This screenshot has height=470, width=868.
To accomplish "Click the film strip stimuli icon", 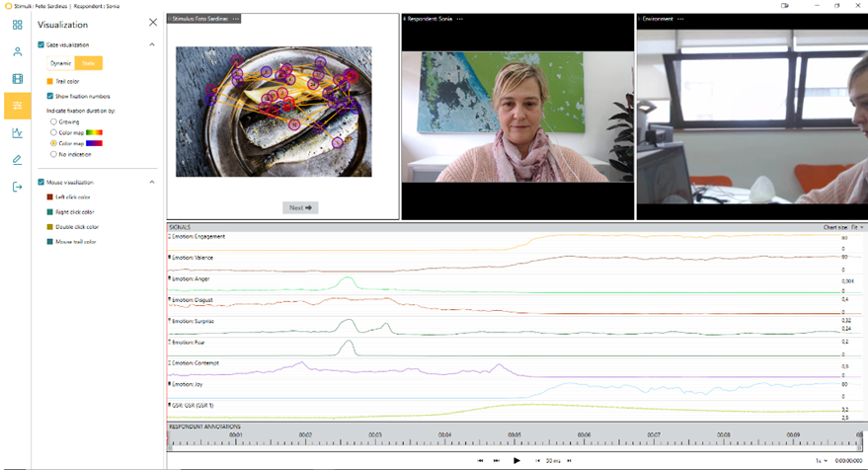I will 17,79.
